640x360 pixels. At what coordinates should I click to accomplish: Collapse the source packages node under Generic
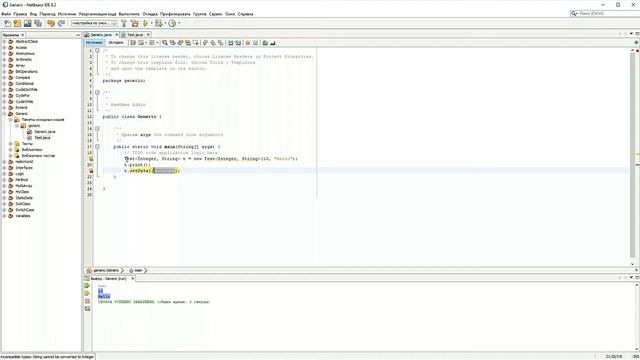[x=11, y=120]
